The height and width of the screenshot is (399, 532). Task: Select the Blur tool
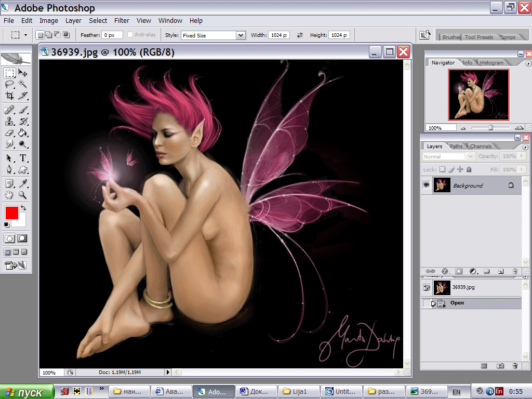9,144
